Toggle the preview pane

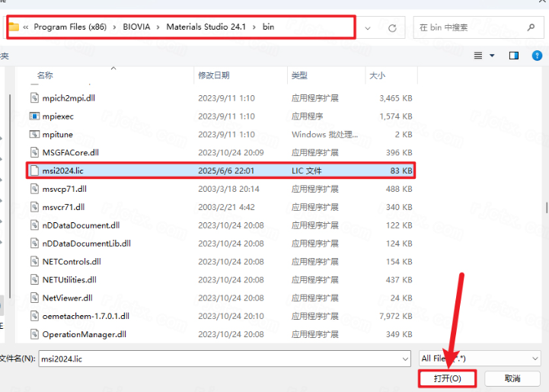(x=514, y=56)
